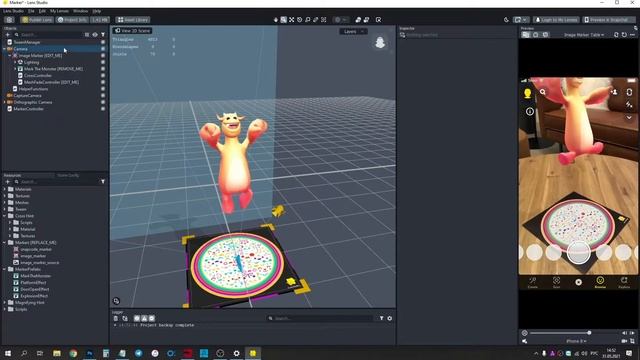The width and height of the screenshot is (640, 360).
Task: Toggle the Image Marker [EDIT_ME] enable checkbox
Action: (103, 56)
